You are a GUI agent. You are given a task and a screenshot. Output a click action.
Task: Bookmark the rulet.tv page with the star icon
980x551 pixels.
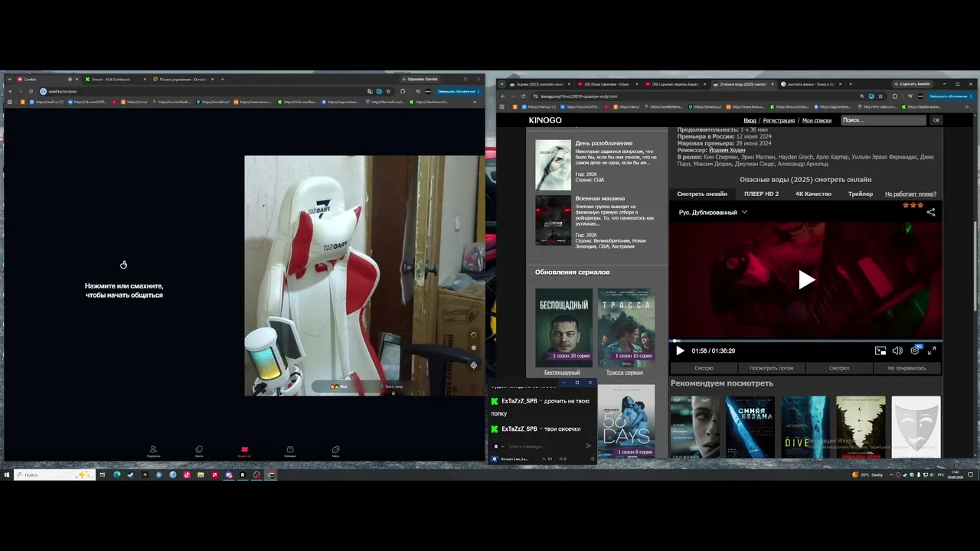388,91
